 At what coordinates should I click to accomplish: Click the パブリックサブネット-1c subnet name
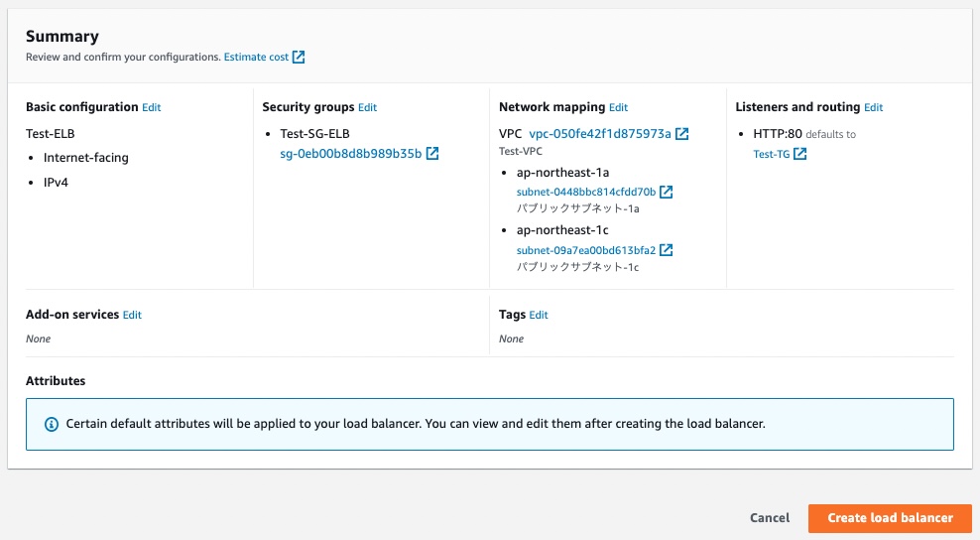click(x=577, y=267)
